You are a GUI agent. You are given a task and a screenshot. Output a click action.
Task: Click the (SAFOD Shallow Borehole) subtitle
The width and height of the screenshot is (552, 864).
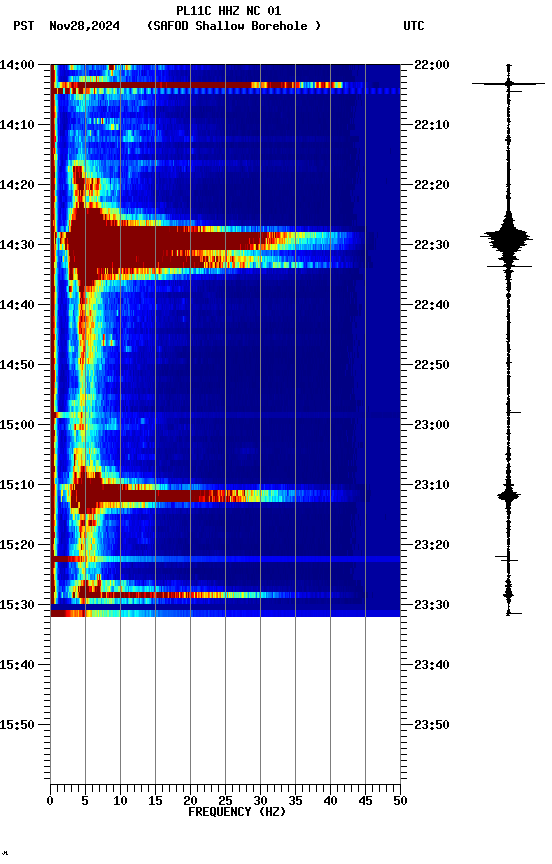click(x=234, y=26)
